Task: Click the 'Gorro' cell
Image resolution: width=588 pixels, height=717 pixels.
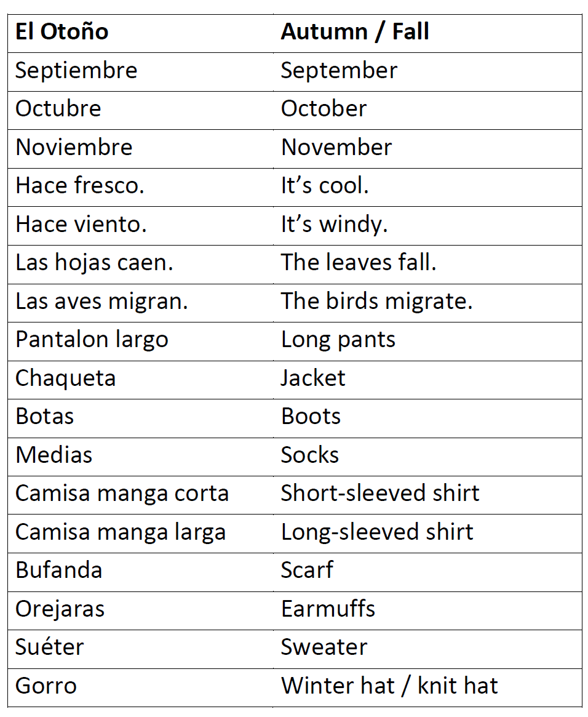Action: (46, 686)
